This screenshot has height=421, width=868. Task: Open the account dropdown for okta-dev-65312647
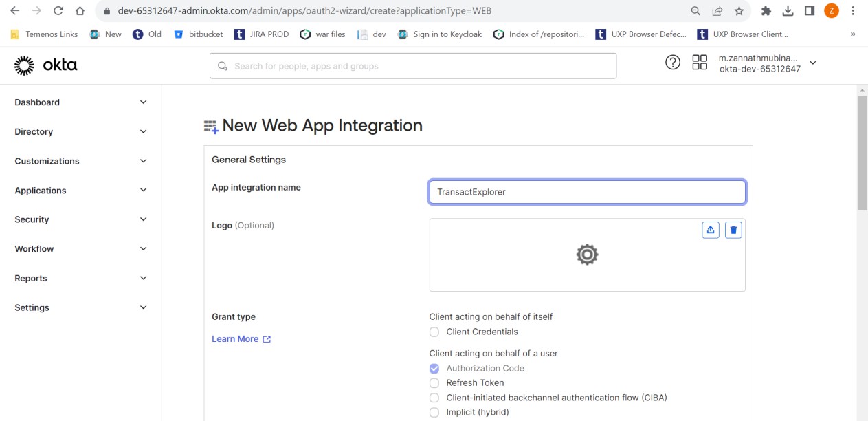pyautogui.click(x=813, y=63)
